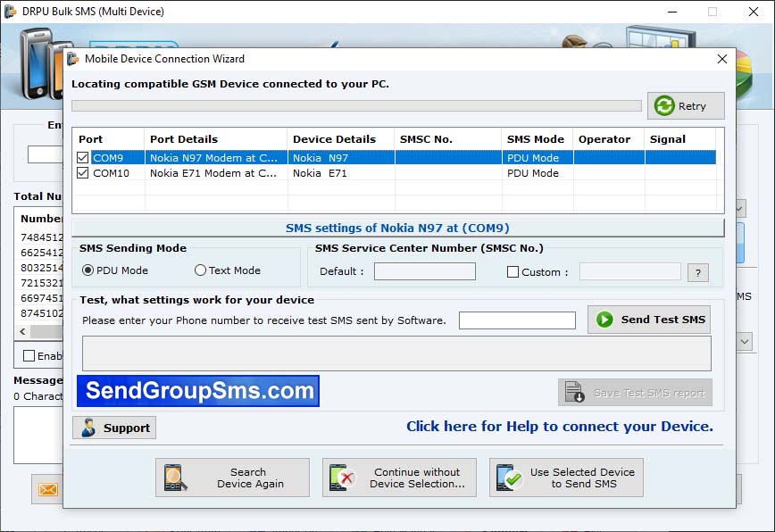Click the phone number input field for test SMS
Viewport: 775px width, 532px height.
point(515,320)
